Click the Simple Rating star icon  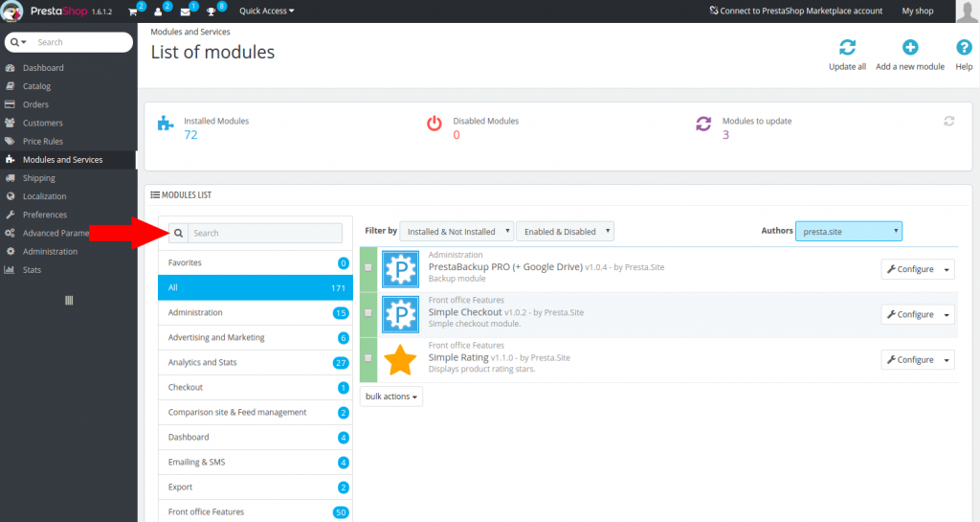tap(400, 360)
